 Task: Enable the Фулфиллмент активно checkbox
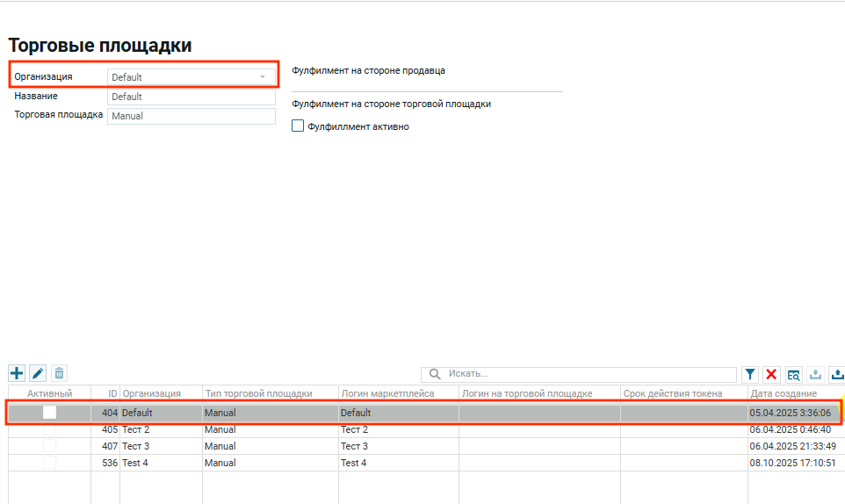point(298,126)
